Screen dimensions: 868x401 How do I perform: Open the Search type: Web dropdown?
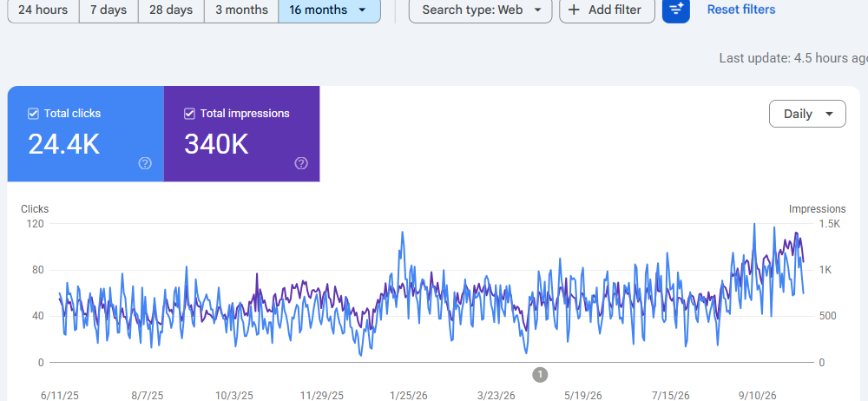pos(480,10)
